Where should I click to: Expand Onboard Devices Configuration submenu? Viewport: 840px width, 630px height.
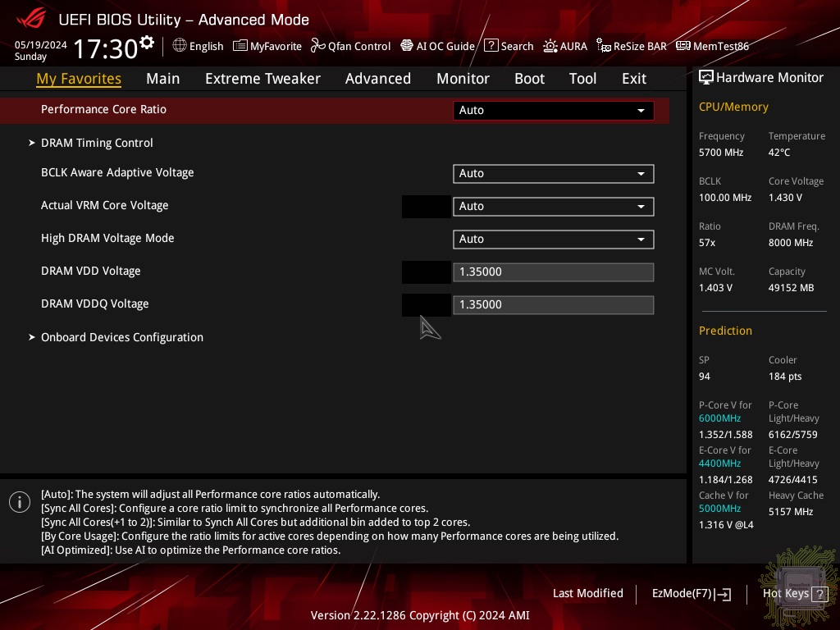[121, 337]
